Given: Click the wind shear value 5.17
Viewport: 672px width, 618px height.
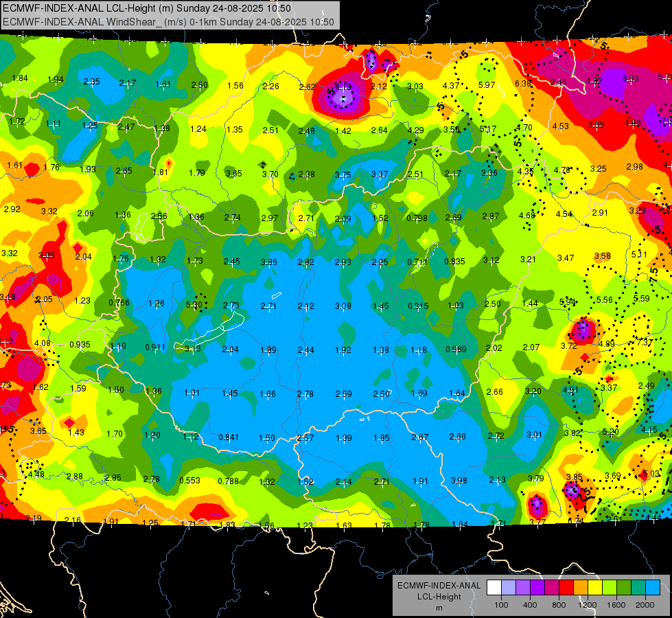Looking at the screenshot, I should tap(488, 128).
